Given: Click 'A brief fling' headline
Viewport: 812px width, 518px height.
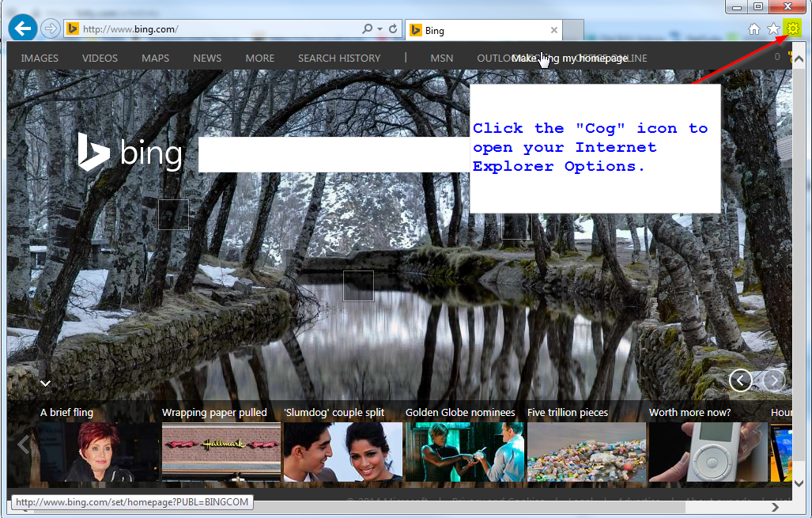Looking at the screenshot, I should click(x=66, y=412).
